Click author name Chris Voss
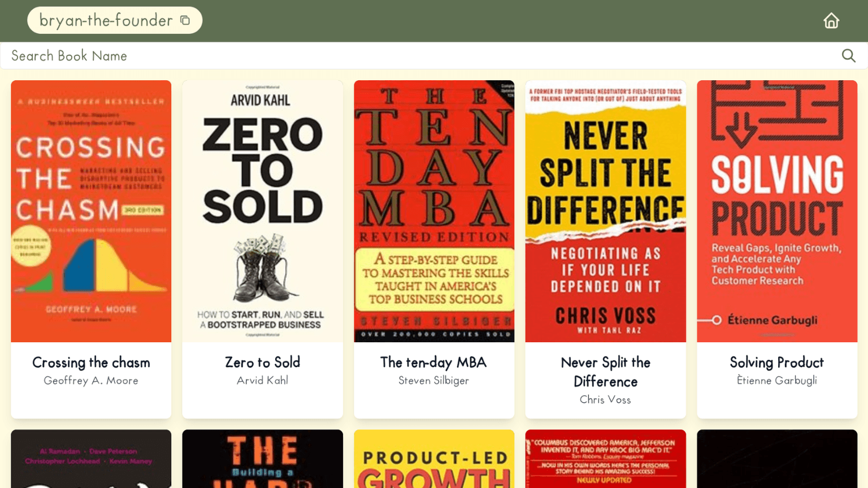Image resolution: width=868 pixels, height=488 pixels. 605,400
